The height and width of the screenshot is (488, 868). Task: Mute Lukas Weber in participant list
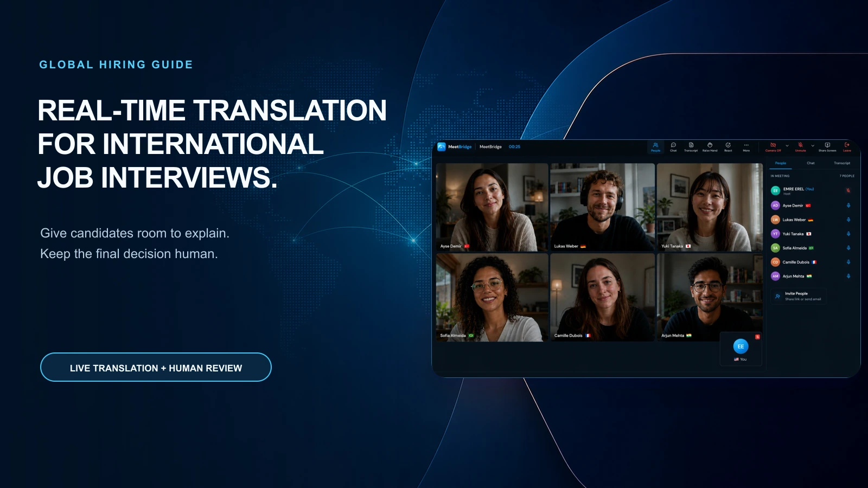pos(848,220)
